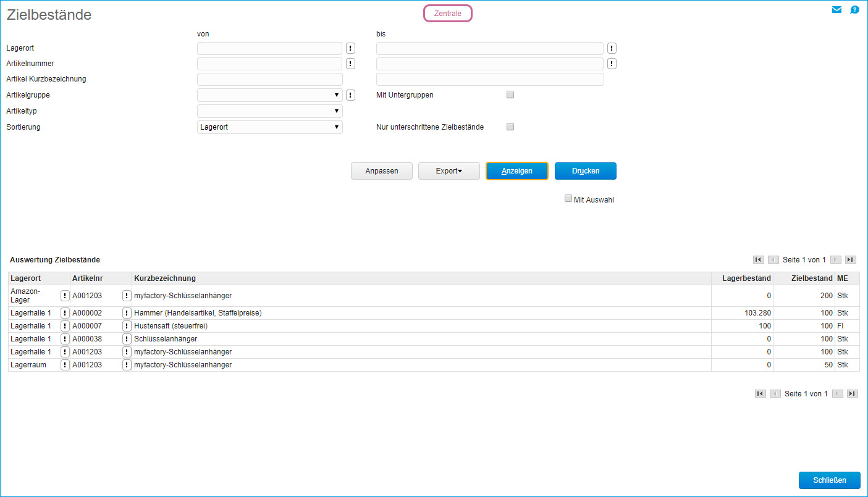Expand the Artikeltyp dropdown
This screenshot has width=868, height=497.
[x=269, y=111]
